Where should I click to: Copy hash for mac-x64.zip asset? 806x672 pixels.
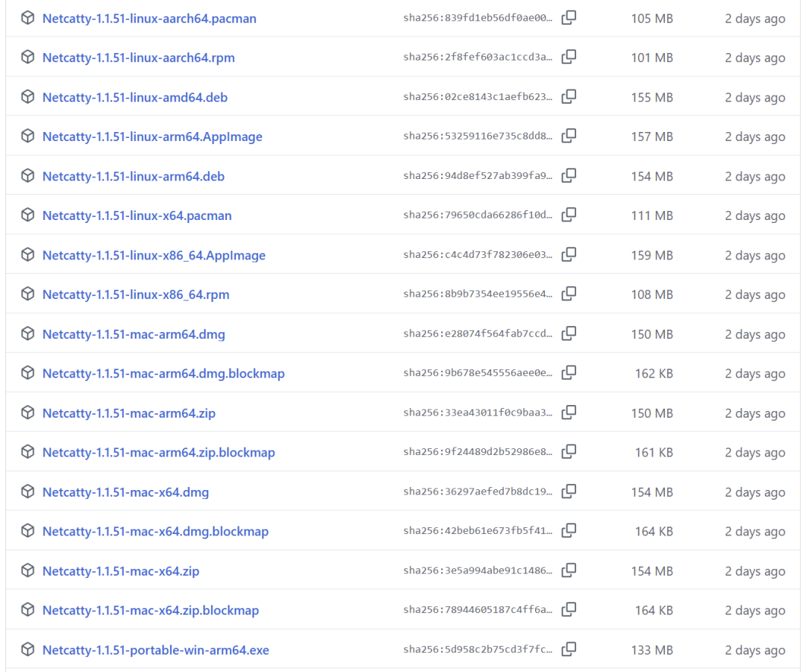coord(569,571)
